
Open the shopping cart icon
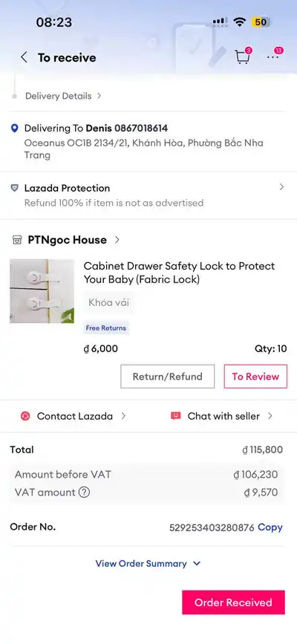(x=242, y=57)
